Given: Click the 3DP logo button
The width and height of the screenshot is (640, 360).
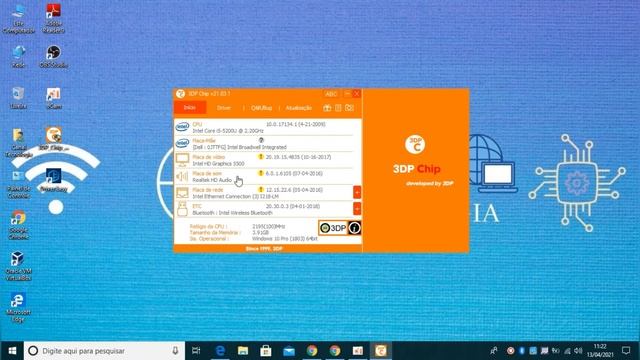Looking at the screenshot, I should (x=333, y=228).
